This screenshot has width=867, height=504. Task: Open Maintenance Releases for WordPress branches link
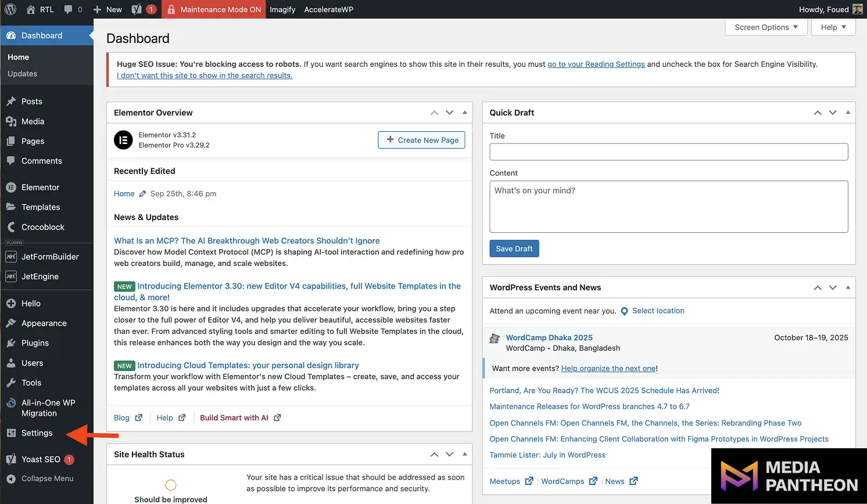pos(589,406)
